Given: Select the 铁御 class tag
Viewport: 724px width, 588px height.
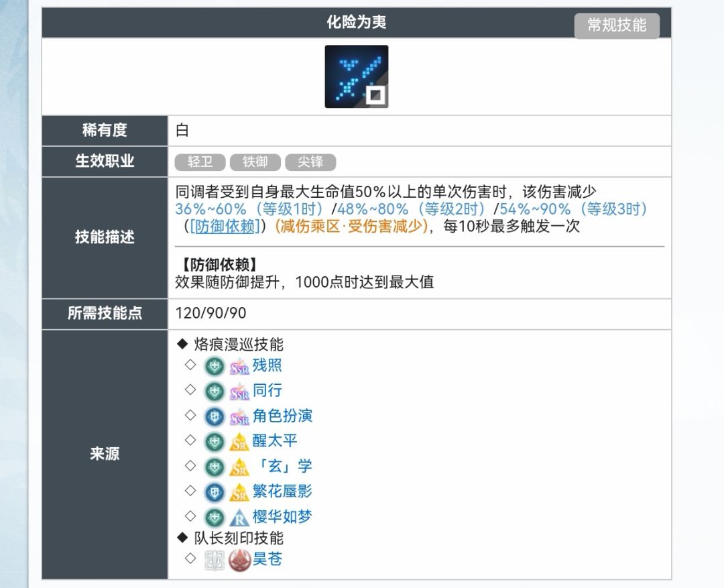Looking at the screenshot, I should [x=255, y=162].
